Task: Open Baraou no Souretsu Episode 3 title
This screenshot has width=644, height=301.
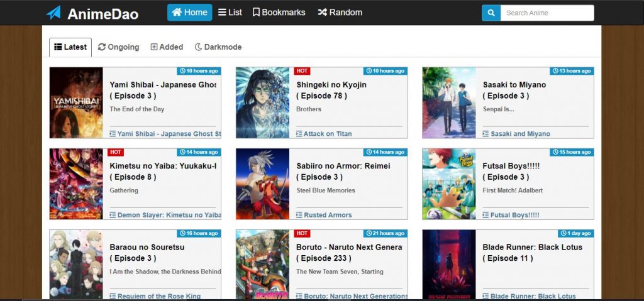Action: (x=147, y=253)
